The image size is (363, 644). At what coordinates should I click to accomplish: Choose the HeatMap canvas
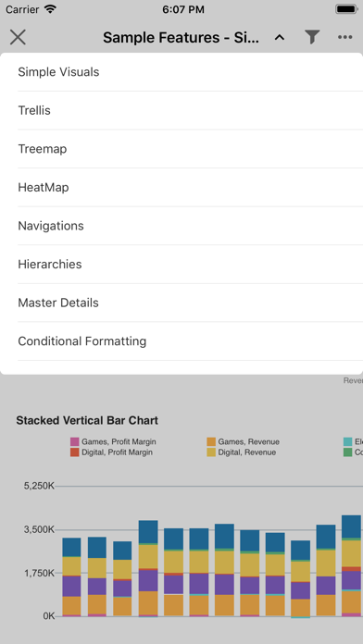coord(181,187)
